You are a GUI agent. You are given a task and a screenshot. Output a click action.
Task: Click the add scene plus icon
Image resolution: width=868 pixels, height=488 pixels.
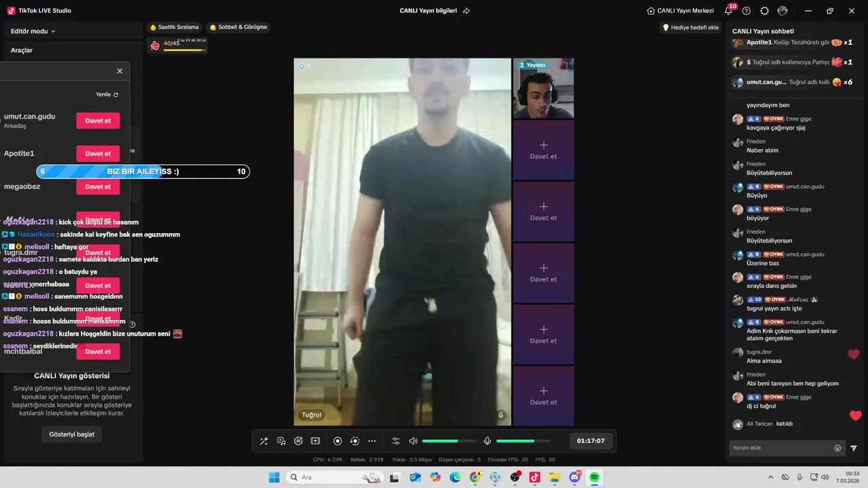[x=315, y=441]
